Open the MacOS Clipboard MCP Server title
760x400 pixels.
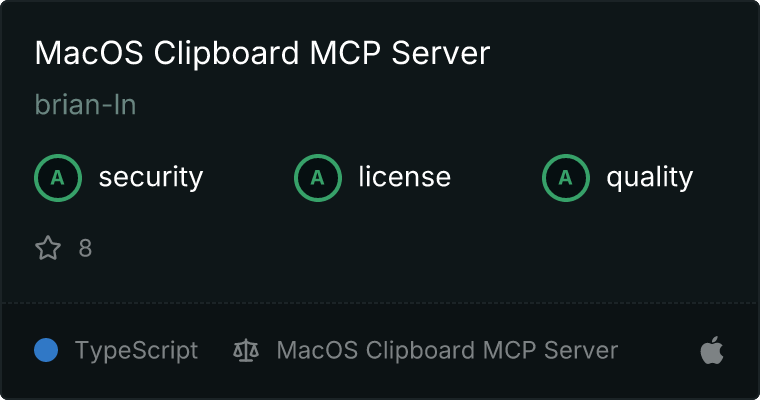[262, 53]
